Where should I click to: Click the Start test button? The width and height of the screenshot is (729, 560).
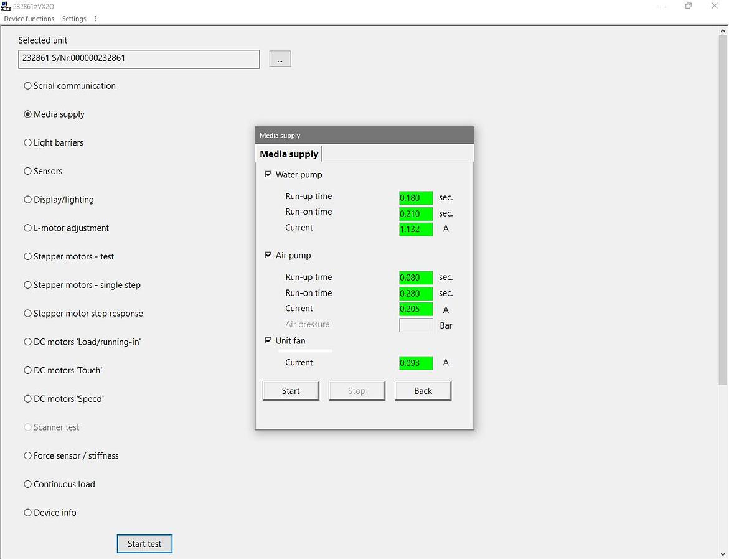[144, 544]
